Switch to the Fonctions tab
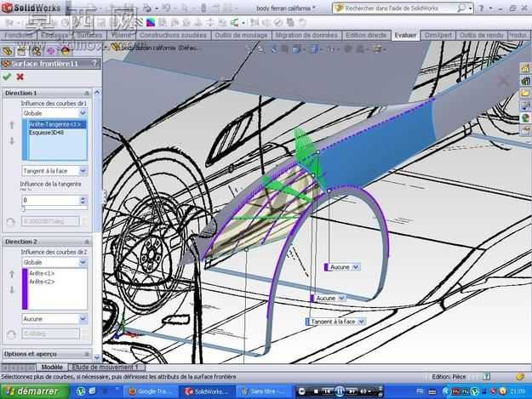Viewport: 532px width, 399px height. [18, 35]
